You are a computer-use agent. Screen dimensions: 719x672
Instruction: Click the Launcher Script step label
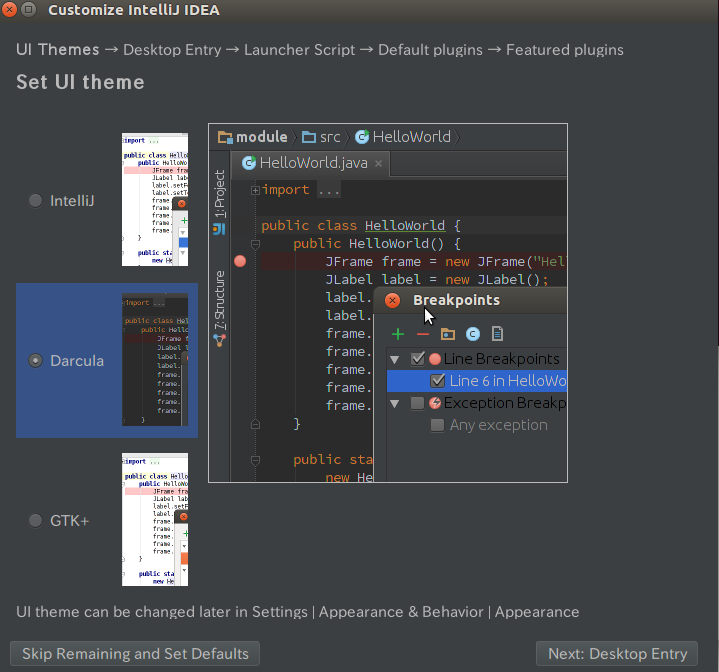[x=299, y=50]
